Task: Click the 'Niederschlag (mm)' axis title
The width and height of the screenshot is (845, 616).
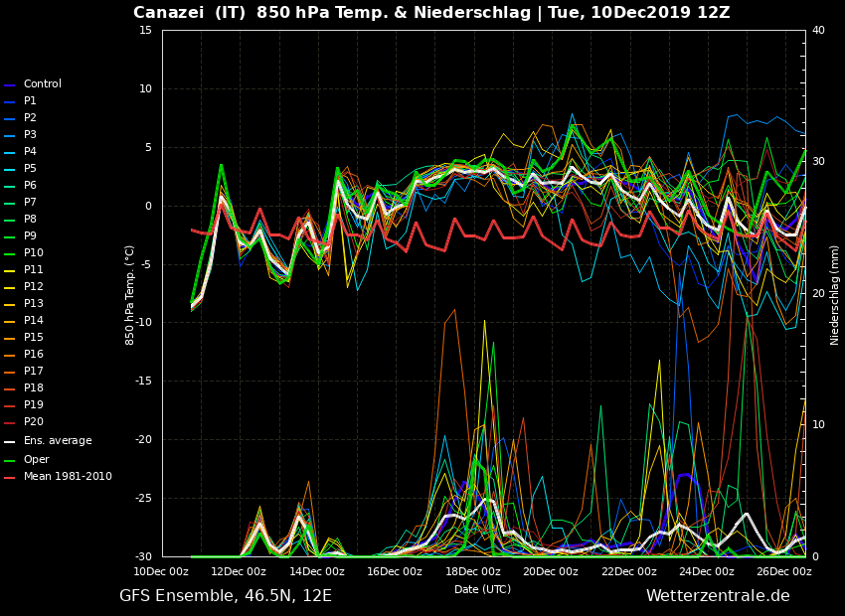Action: tap(834, 295)
